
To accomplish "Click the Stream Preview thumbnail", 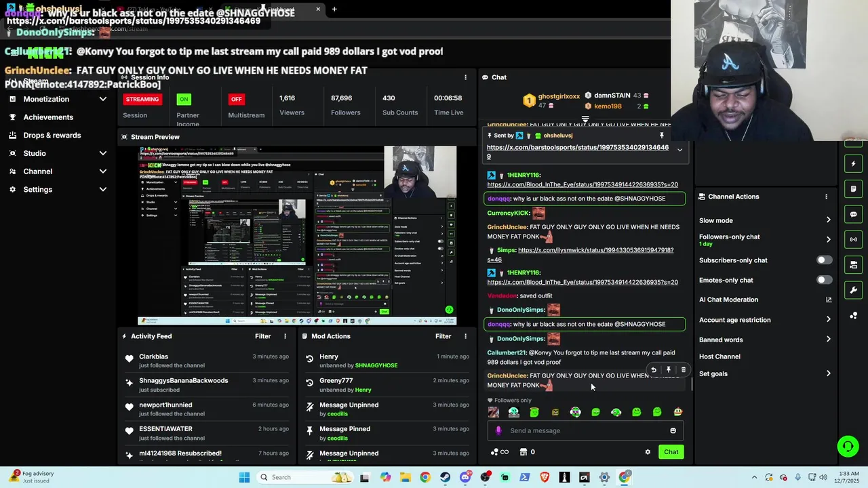I will click(297, 235).
